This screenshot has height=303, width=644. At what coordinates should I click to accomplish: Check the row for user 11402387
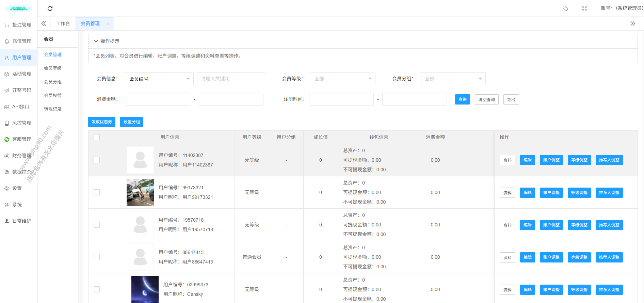coord(97,160)
